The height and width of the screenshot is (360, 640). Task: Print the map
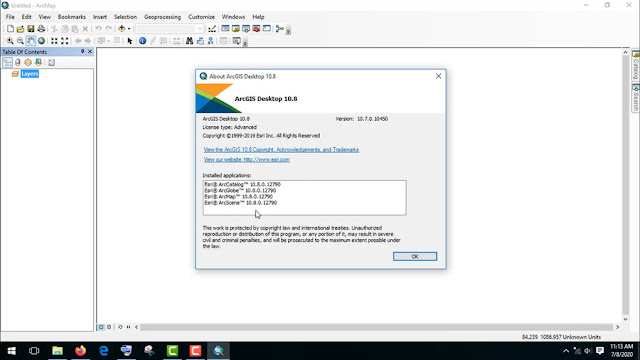point(41,29)
